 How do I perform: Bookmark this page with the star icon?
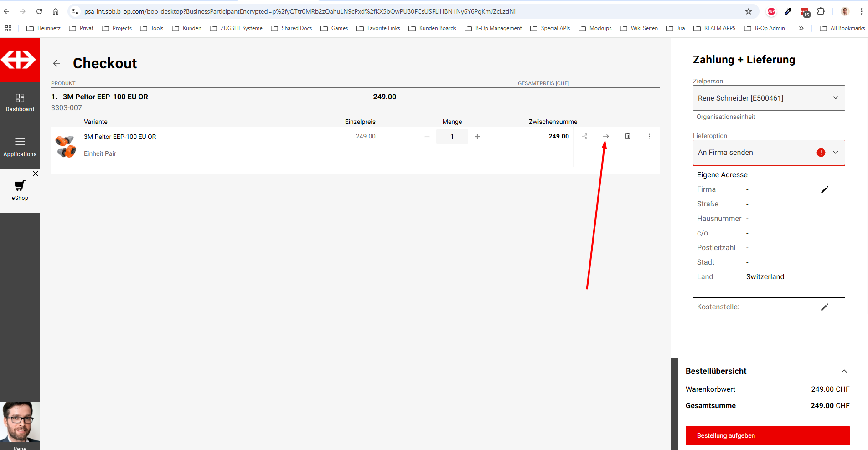[749, 11]
